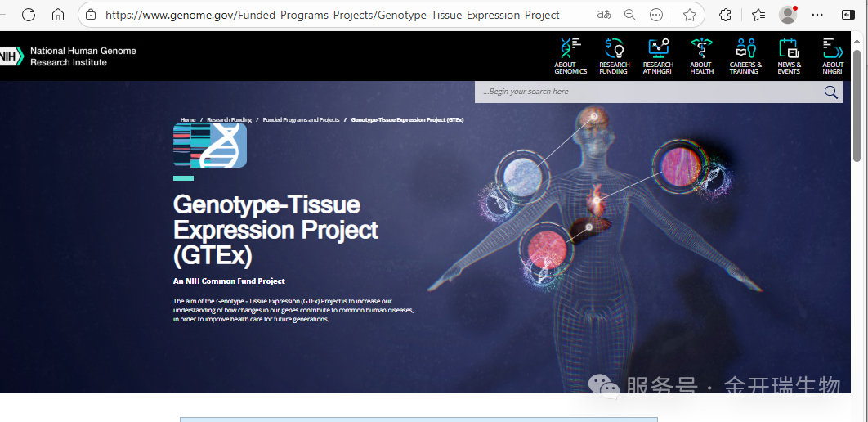Open the Research Funding menu
This screenshot has width=868, height=422.
615,56
